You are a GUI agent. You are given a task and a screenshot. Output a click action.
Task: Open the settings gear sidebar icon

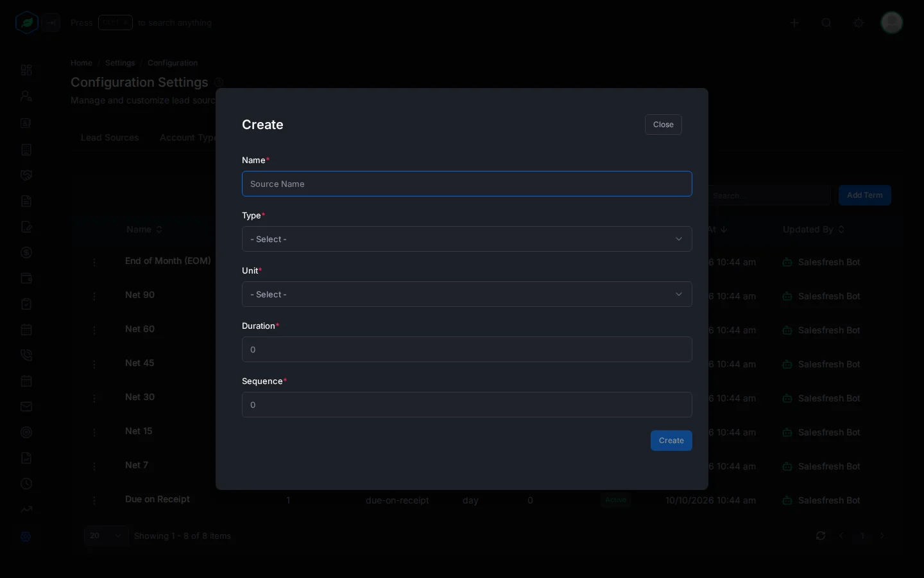point(26,537)
